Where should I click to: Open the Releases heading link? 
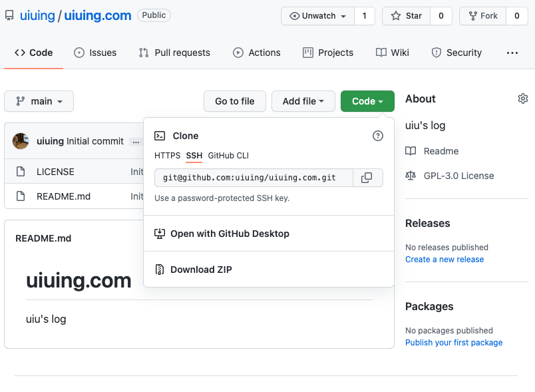coord(427,223)
